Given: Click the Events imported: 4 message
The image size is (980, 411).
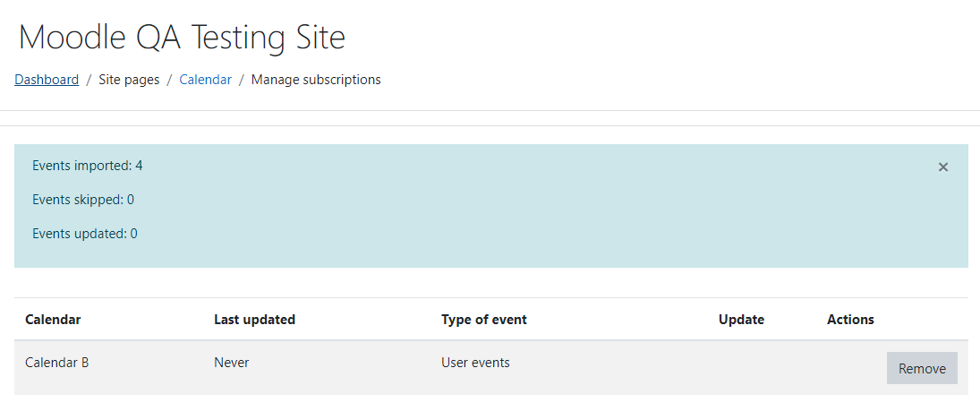Looking at the screenshot, I should pyautogui.click(x=88, y=166).
